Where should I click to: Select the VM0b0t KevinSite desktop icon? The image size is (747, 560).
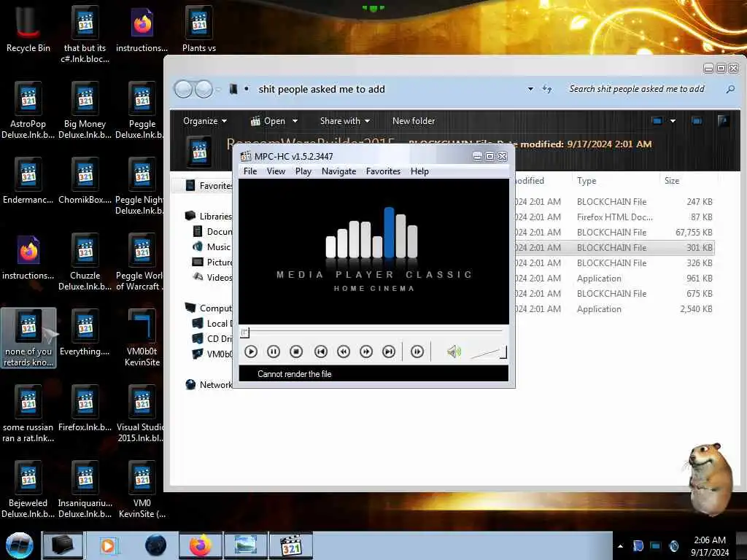[142, 338]
